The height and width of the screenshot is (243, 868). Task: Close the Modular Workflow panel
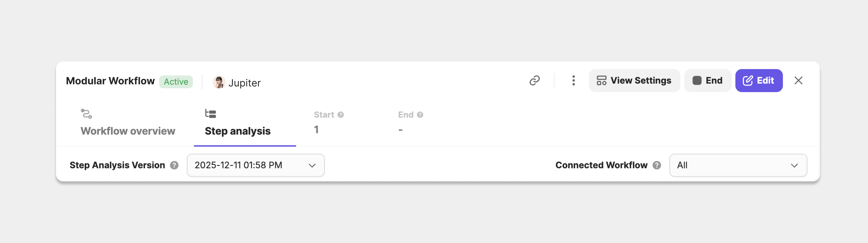pyautogui.click(x=798, y=80)
